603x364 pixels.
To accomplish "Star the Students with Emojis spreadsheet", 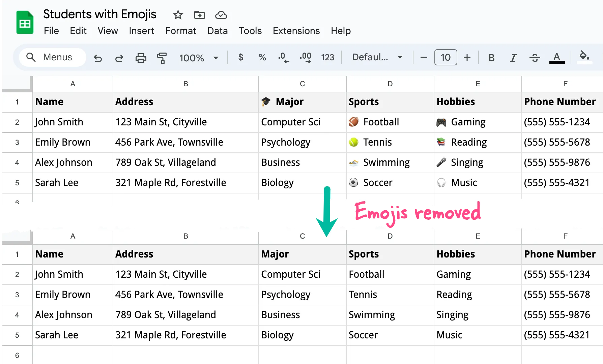I will pyautogui.click(x=178, y=15).
